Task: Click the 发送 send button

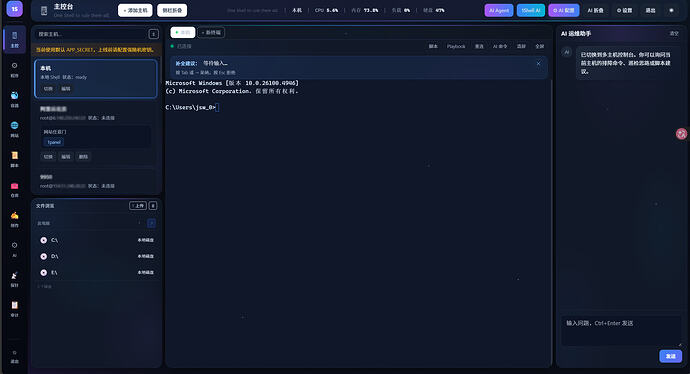Action: [670, 356]
